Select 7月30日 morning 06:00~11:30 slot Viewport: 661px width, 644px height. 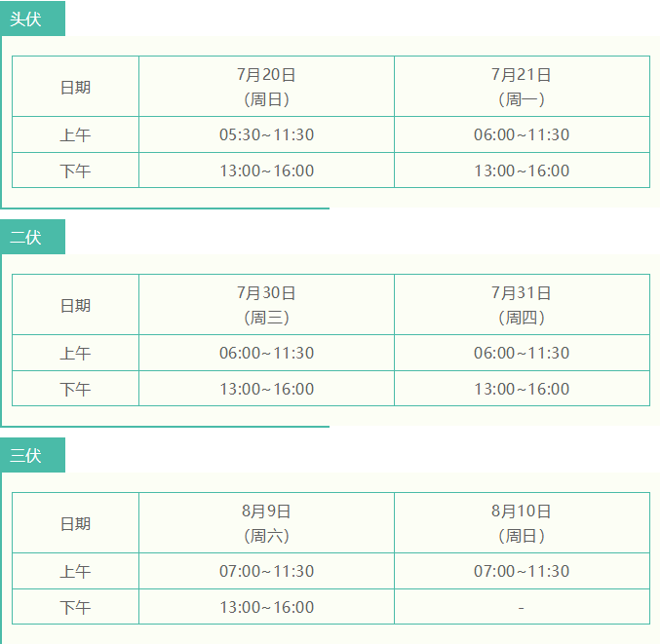[266, 353]
